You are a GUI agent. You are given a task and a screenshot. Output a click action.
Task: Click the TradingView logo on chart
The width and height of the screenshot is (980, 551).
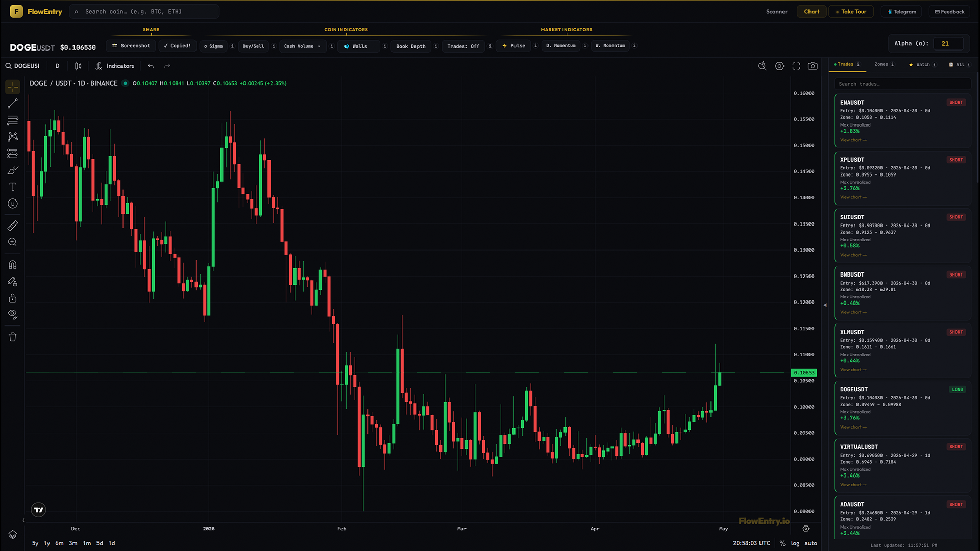click(39, 510)
